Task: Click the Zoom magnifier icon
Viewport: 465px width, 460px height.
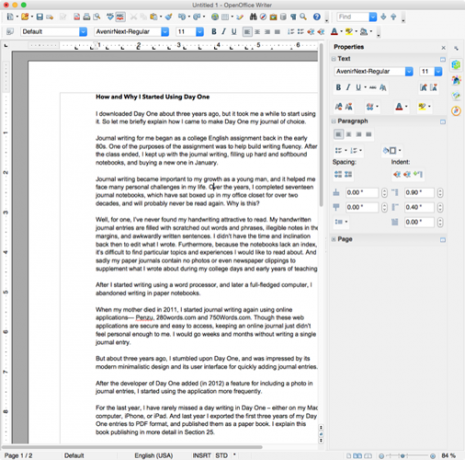Action: pyautogui.click(x=303, y=17)
